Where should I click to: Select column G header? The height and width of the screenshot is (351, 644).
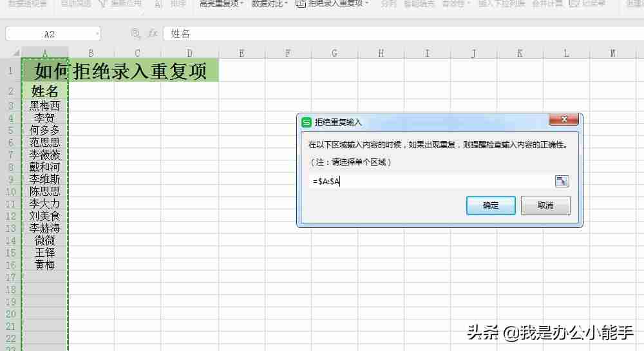[334, 53]
